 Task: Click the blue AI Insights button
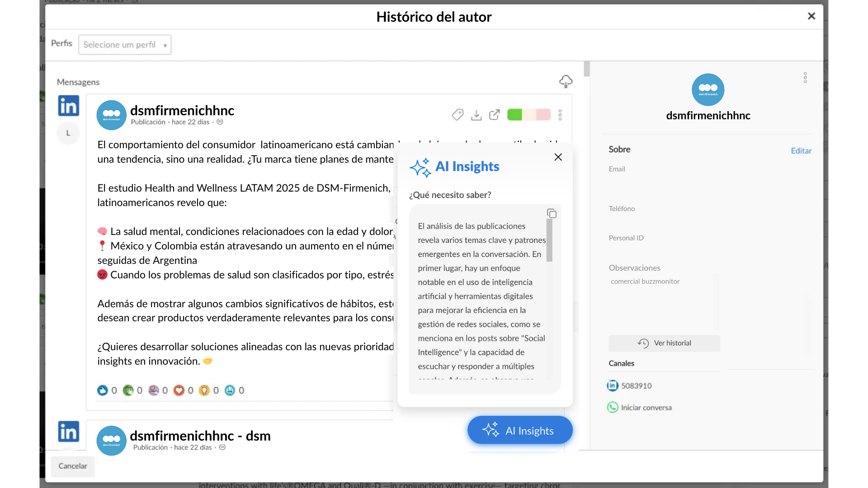pos(520,430)
